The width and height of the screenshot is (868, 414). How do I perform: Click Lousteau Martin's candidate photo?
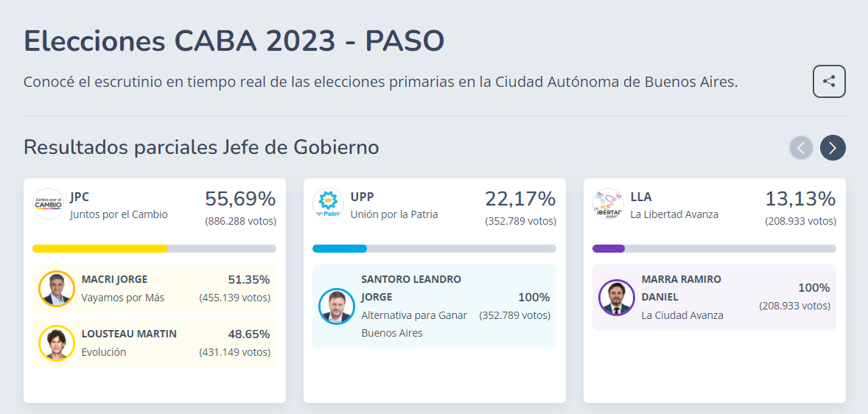tap(57, 343)
